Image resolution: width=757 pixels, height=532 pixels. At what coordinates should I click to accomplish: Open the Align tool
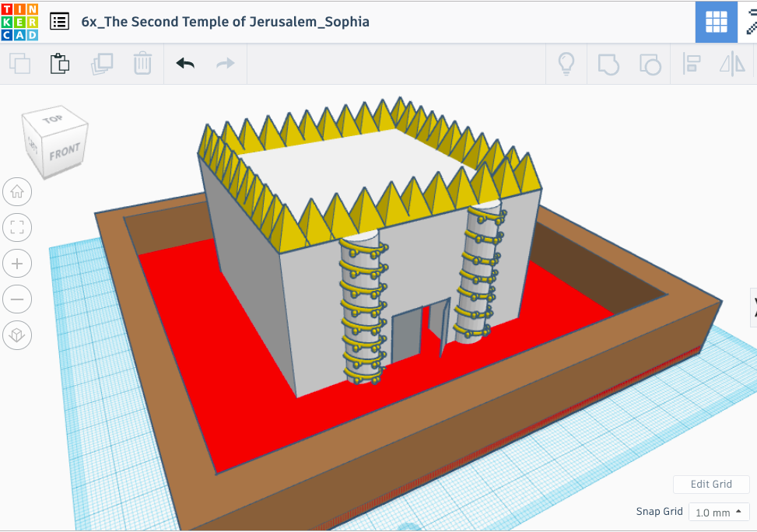click(691, 64)
